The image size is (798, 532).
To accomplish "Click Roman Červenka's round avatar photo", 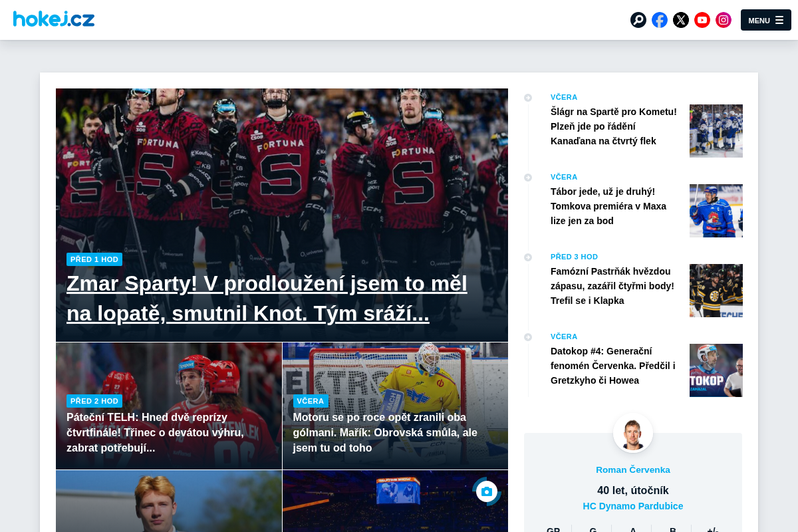I will tap(633, 433).
